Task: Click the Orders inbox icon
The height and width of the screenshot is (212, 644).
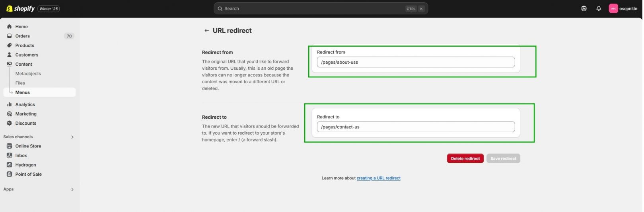Action: tap(10, 36)
